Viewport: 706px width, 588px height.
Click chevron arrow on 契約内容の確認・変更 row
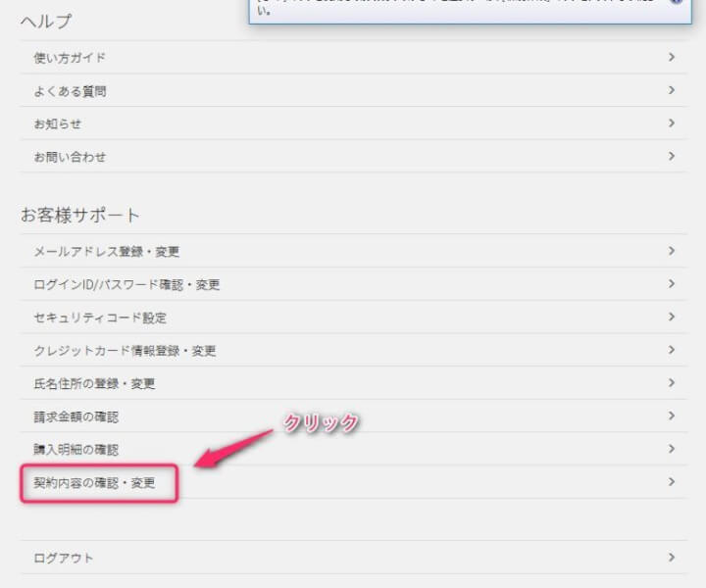point(672,482)
